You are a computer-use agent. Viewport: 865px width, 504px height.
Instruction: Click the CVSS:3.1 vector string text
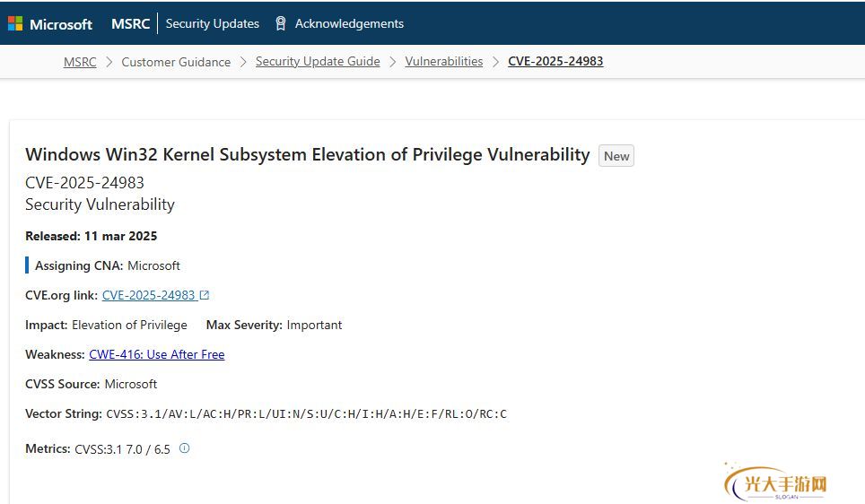coord(306,414)
